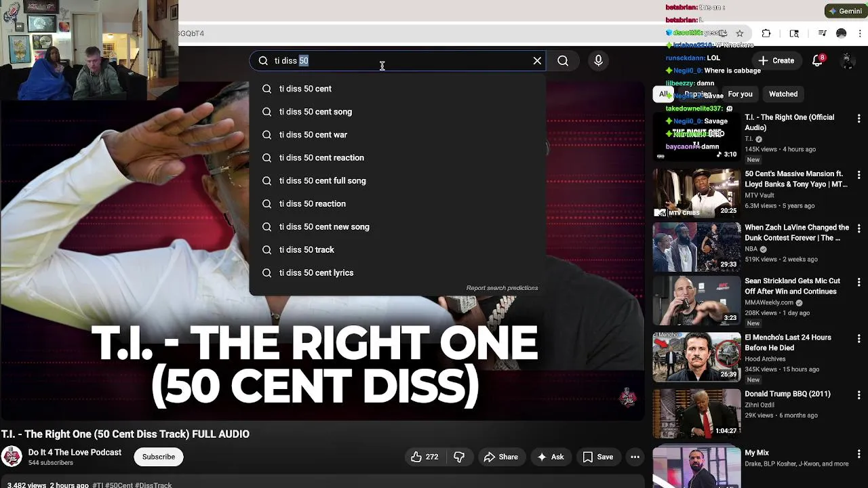Open the El Mencho video thumbnail
The height and width of the screenshot is (488, 868).
point(696,357)
